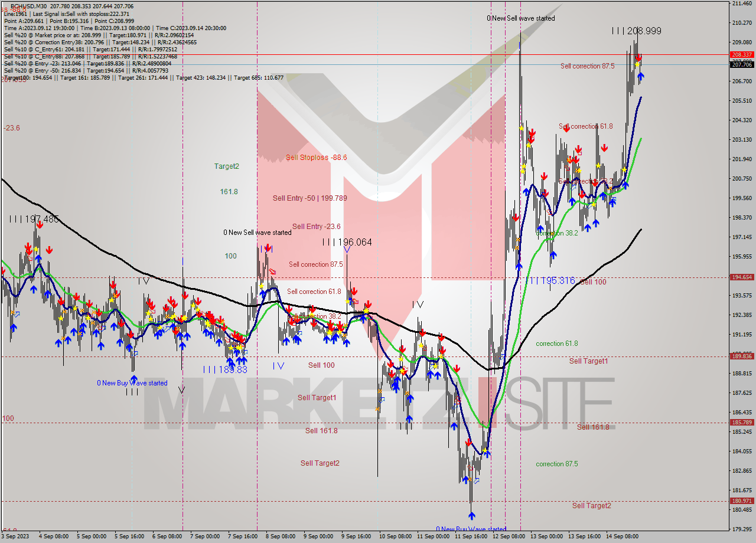The height and width of the screenshot is (543, 756).
Task: Click the red 194.654 price level tag
Action: [742, 277]
